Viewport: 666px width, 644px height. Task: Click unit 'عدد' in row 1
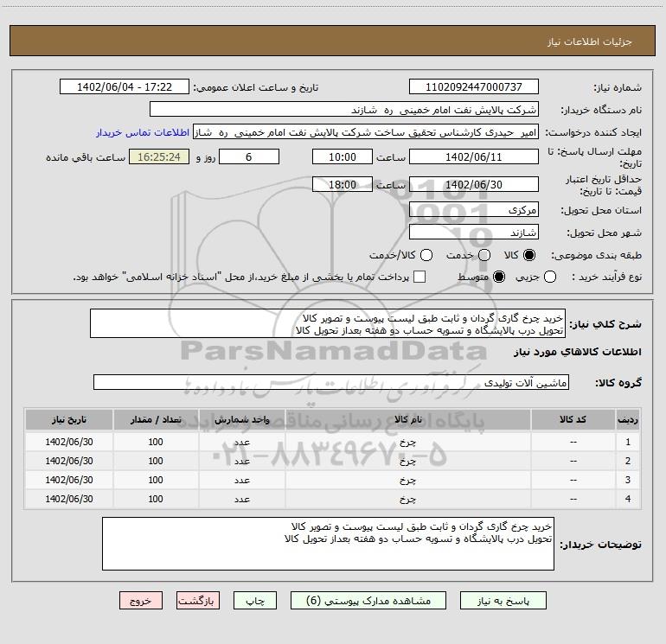coord(241,442)
